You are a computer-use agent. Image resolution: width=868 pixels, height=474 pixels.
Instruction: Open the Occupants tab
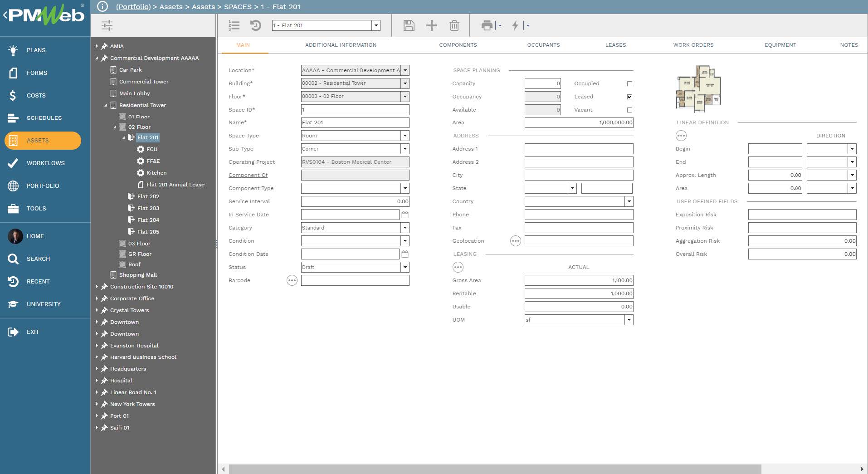[x=543, y=45]
